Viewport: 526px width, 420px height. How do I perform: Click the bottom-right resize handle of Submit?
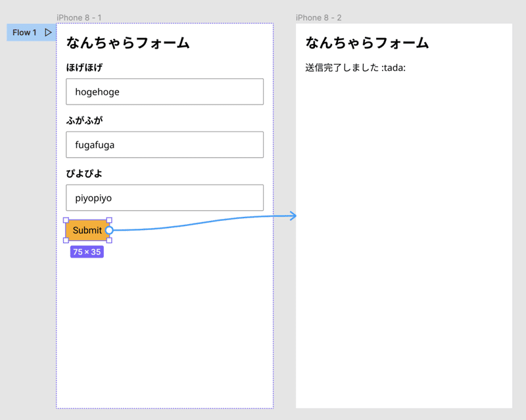[x=108, y=241]
